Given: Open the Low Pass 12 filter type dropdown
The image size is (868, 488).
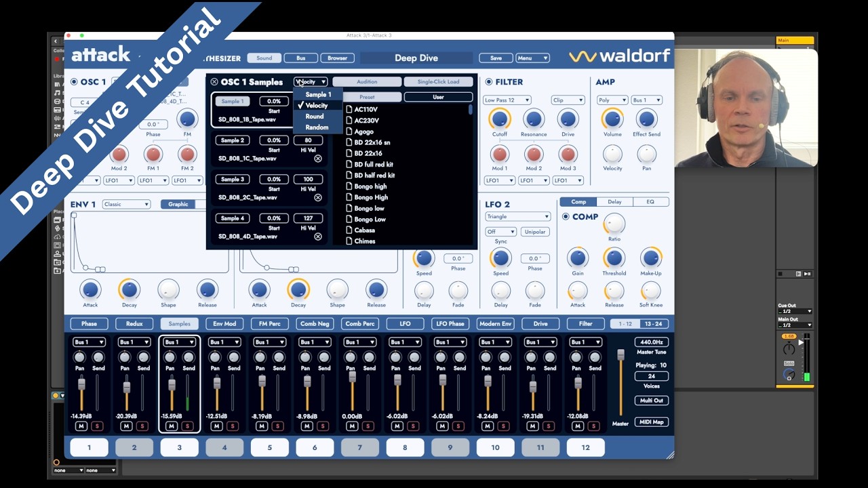Looking at the screenshot, I should click(x=507, y=100).
